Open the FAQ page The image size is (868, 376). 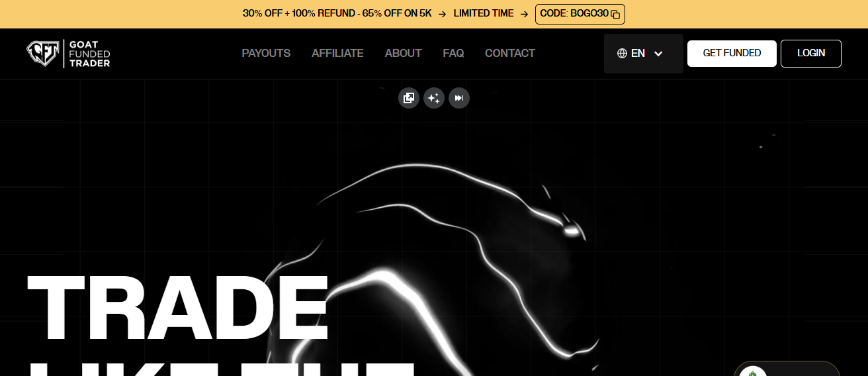click(453, 54)
